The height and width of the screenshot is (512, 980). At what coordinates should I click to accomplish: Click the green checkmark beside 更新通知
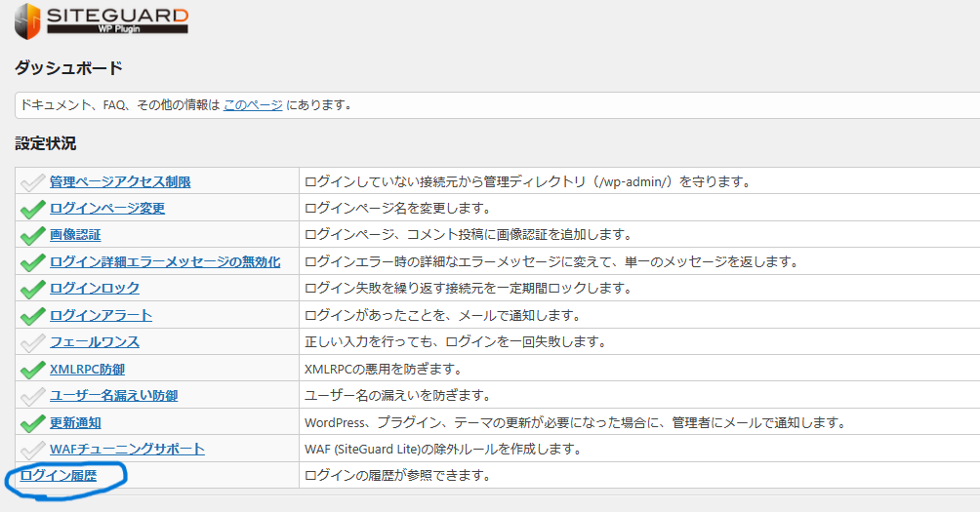(x=32, y=423)
